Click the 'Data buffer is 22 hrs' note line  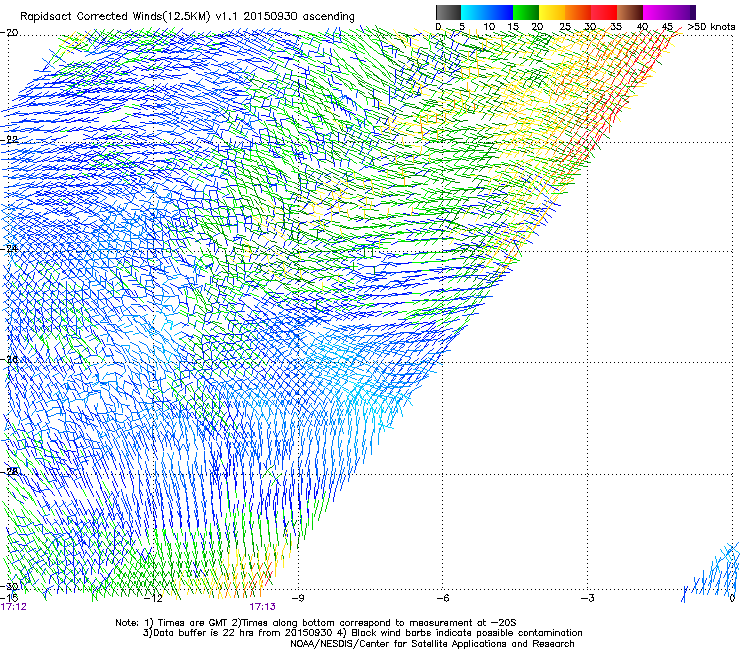point(362,633)
